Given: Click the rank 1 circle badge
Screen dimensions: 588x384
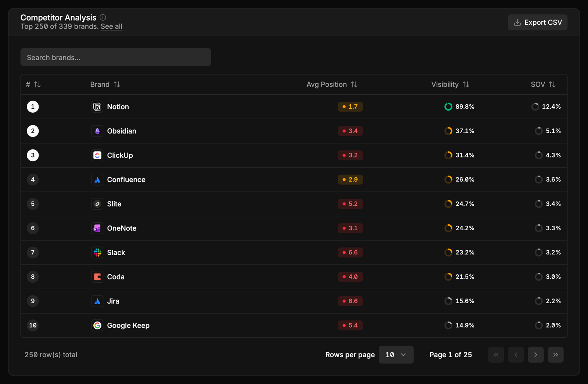Looking at the screenshot, I should point(33,107).
